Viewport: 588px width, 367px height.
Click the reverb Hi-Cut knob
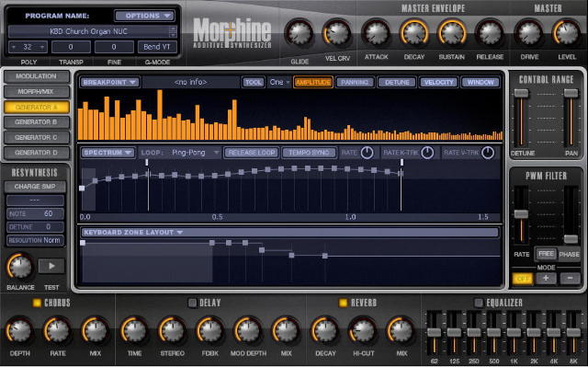pos(363,331)
